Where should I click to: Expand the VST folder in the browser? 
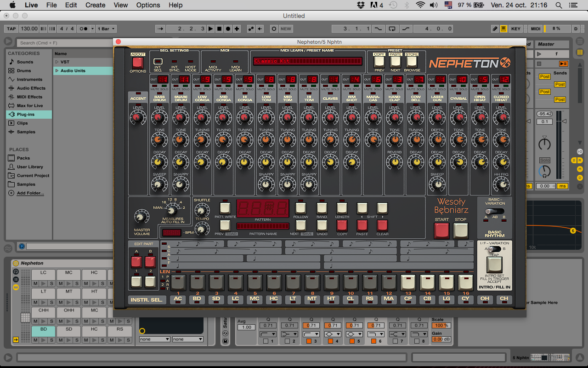[x=57, y=62]
